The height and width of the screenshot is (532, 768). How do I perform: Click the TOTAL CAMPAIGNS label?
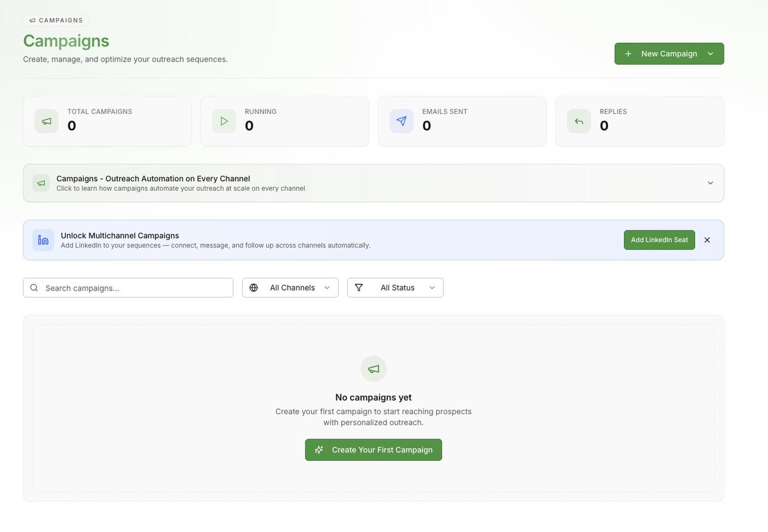pos(100,111)
